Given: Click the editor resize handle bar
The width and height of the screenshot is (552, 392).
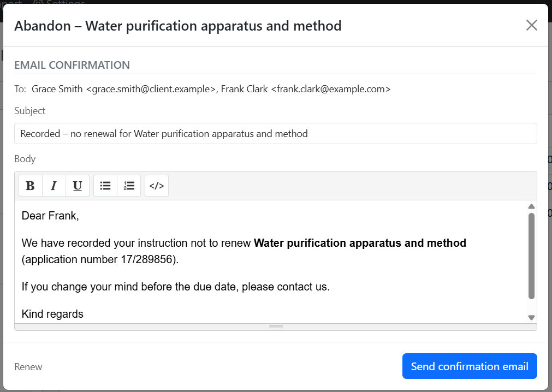Looking at the screenshot, I should [276, 326].
